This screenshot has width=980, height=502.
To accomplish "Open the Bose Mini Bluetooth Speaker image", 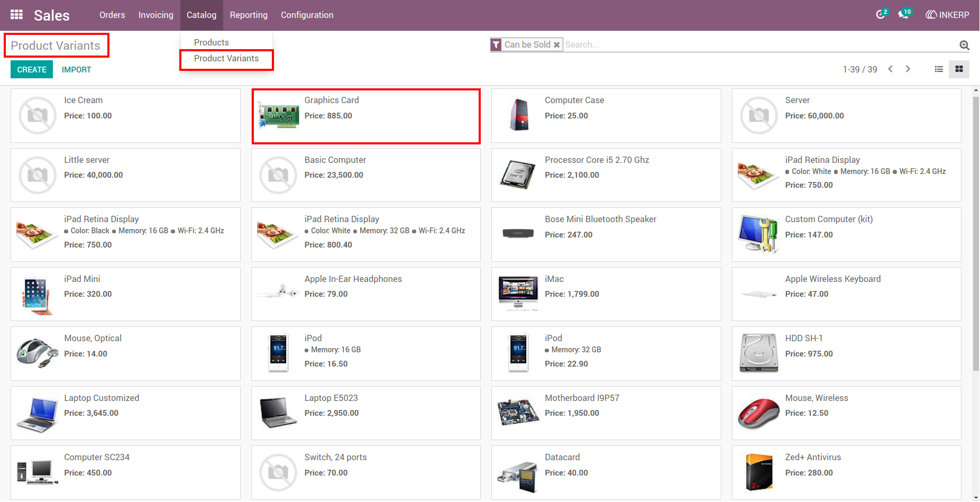I will [x=518, y=233].
